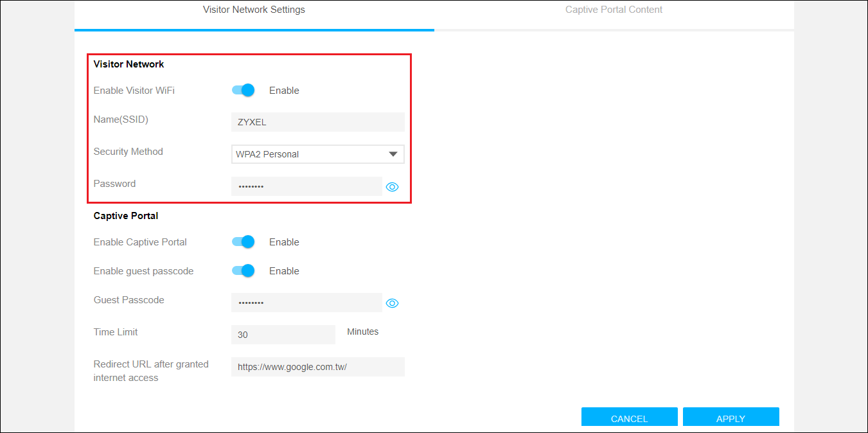Click the CANCEL button
This screenshot has width=868, height=433.
point(630,418)
